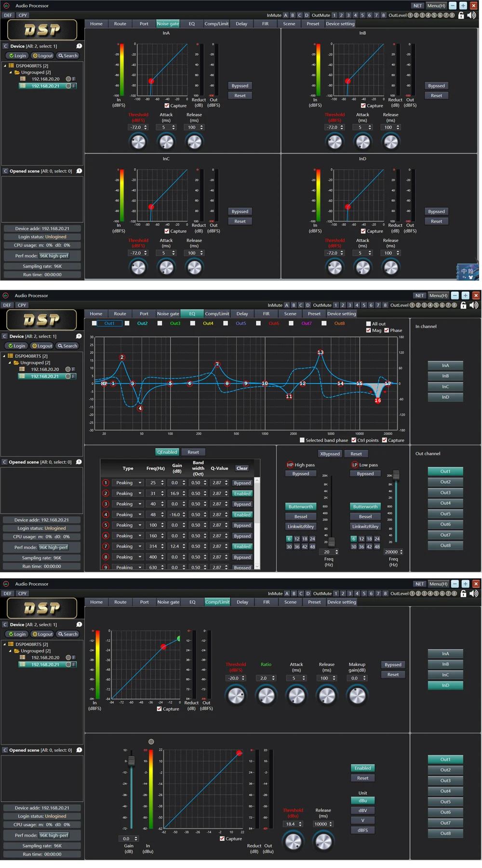482x868 pixels.
Task: Click the Search button in the Comp/Limit window
Action: 68,634
